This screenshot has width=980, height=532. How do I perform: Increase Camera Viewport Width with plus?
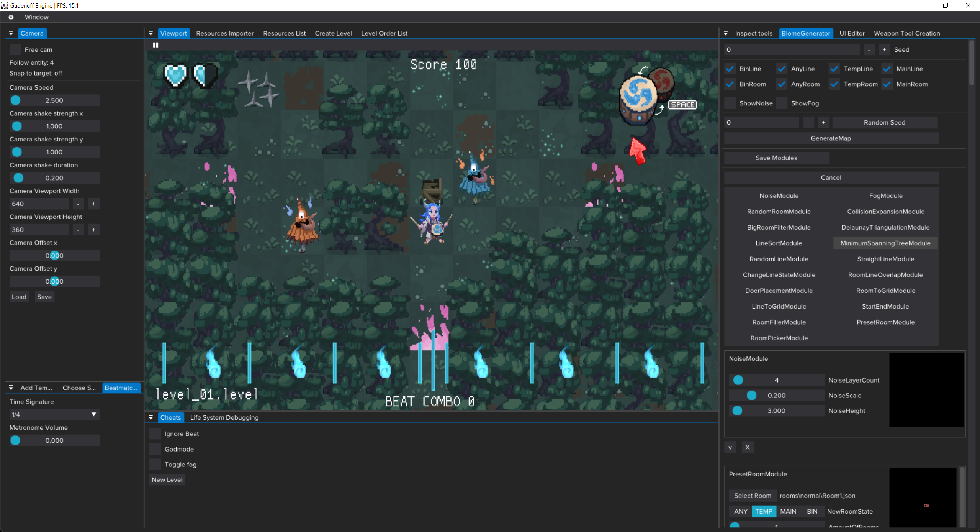(x=93, y=204)
